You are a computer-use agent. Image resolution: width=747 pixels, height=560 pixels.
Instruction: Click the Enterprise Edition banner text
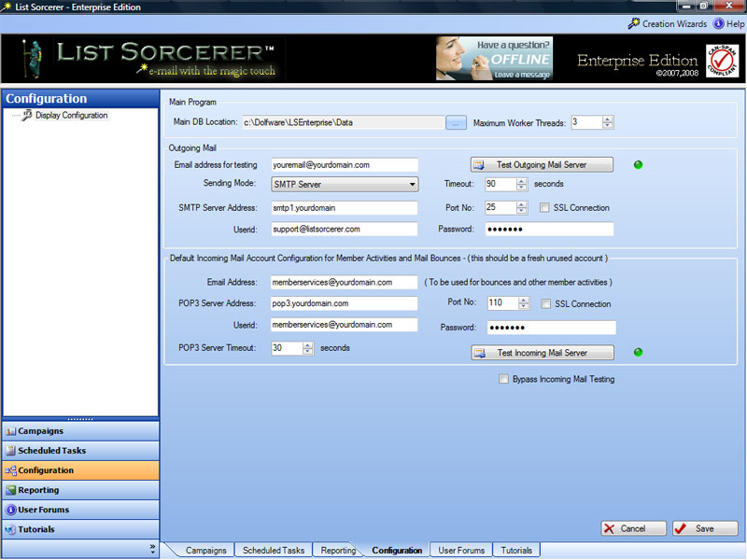638,61
